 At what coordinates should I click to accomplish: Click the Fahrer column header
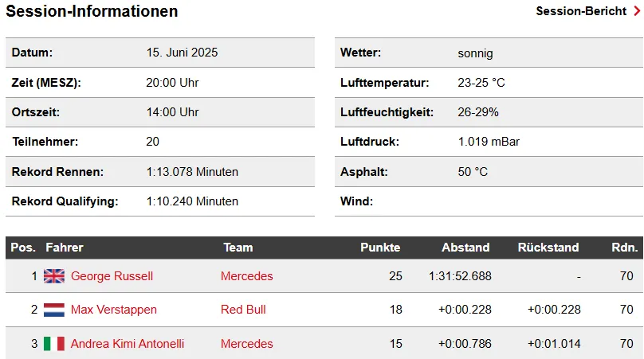pyautogui.click(x=65, y=248)
